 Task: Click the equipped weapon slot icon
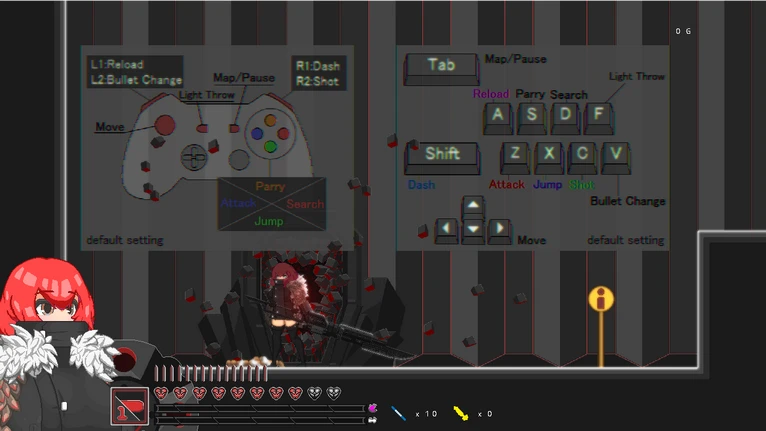click(x=130, y=408)
